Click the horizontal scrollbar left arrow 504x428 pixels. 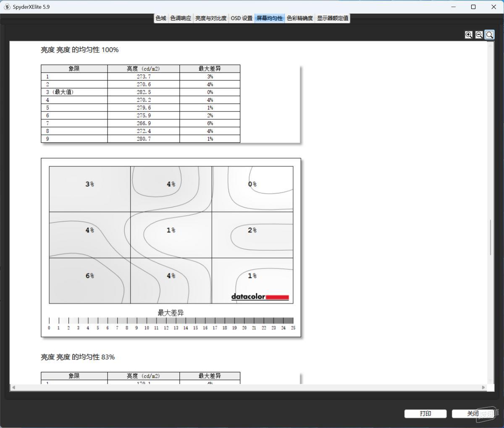13,387
